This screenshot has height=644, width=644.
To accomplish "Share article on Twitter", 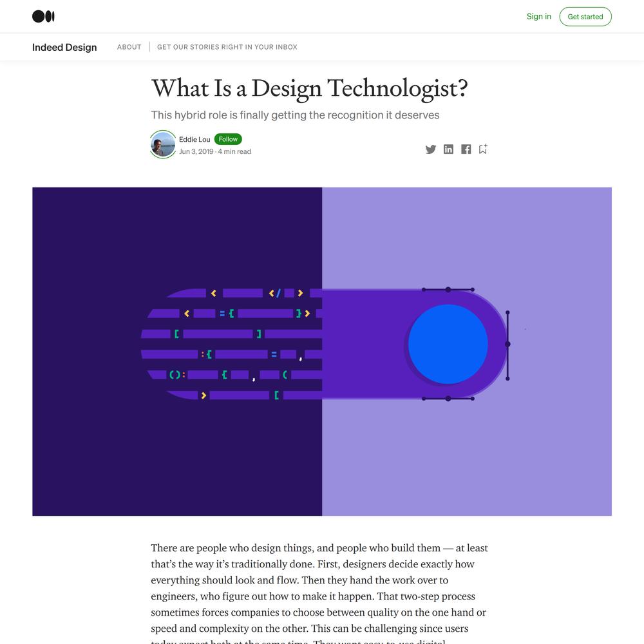I will point(430,149).
